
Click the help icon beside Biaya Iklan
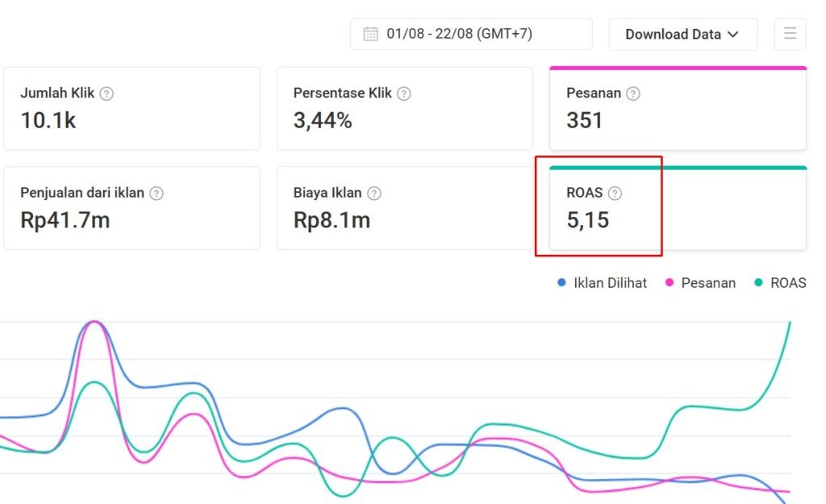[x=374, y=194]
